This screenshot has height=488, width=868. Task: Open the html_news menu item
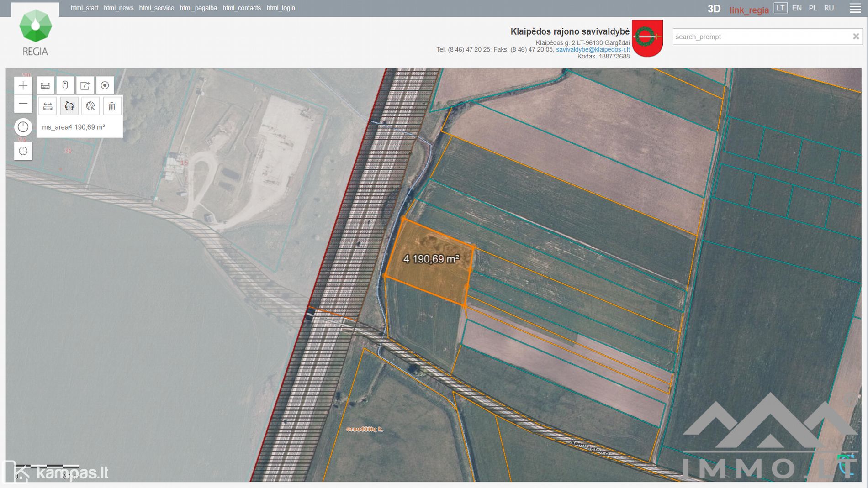[118, 8]
